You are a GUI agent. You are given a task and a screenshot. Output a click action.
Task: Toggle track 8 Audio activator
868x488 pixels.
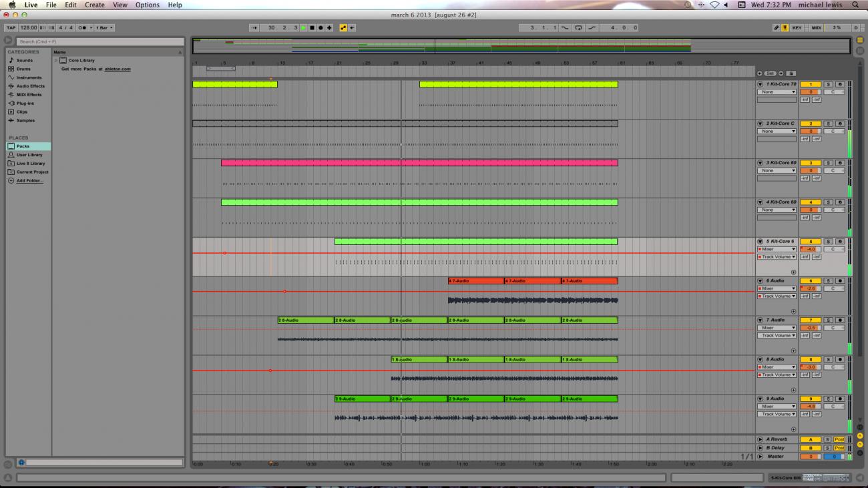[x=810, y=360]
